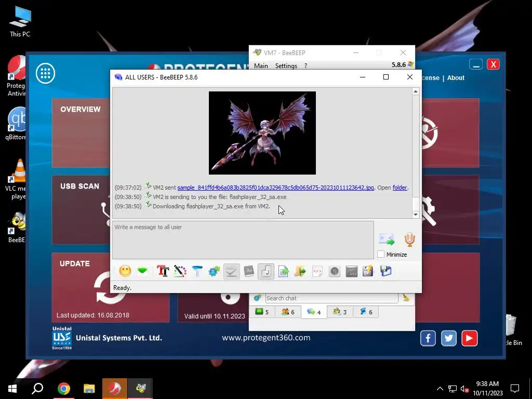
Task: Open the font style (TT) tool
Action: click(163, 271)
